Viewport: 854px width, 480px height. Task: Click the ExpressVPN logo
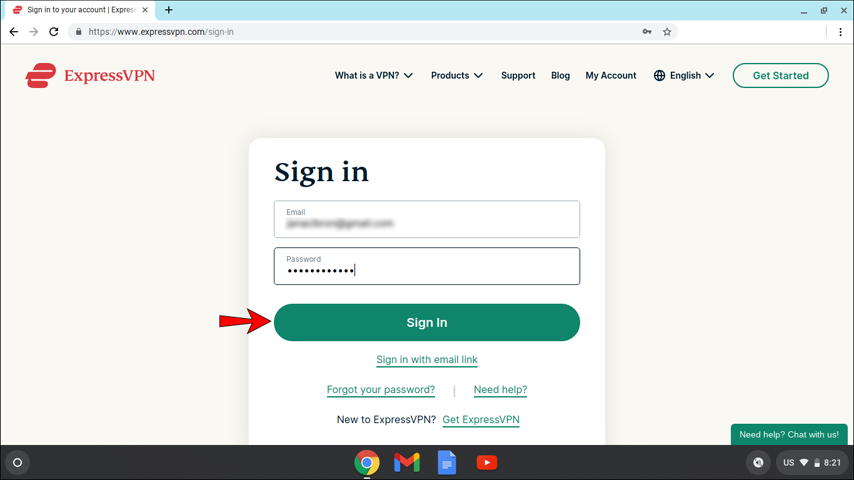point(90,75)
